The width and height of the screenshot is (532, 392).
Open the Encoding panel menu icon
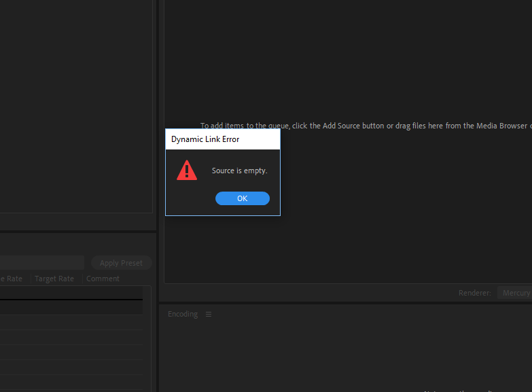[209, 315]
